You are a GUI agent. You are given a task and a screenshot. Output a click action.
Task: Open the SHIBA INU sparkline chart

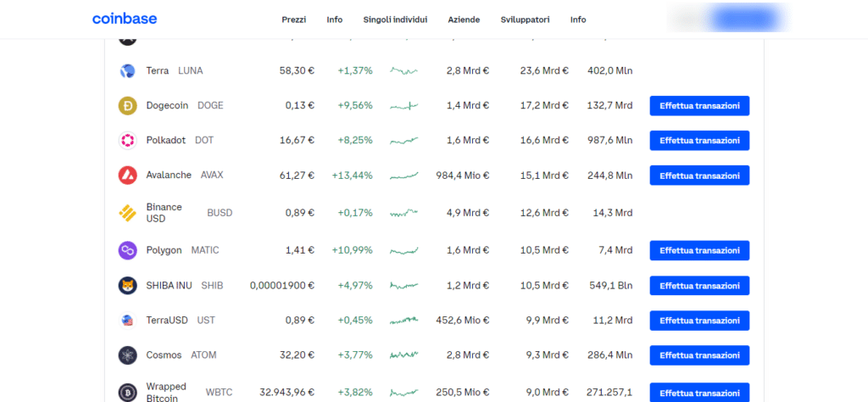coord(404,286)
